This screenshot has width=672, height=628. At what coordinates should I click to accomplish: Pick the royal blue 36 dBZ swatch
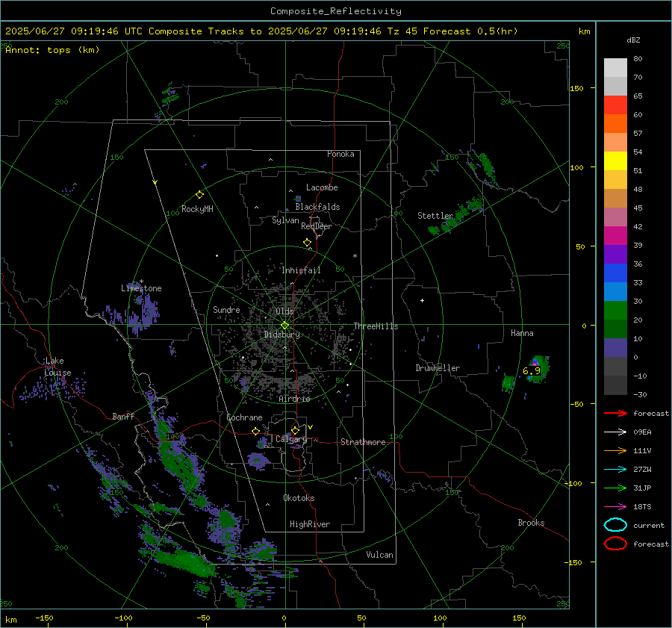(615, 273)
